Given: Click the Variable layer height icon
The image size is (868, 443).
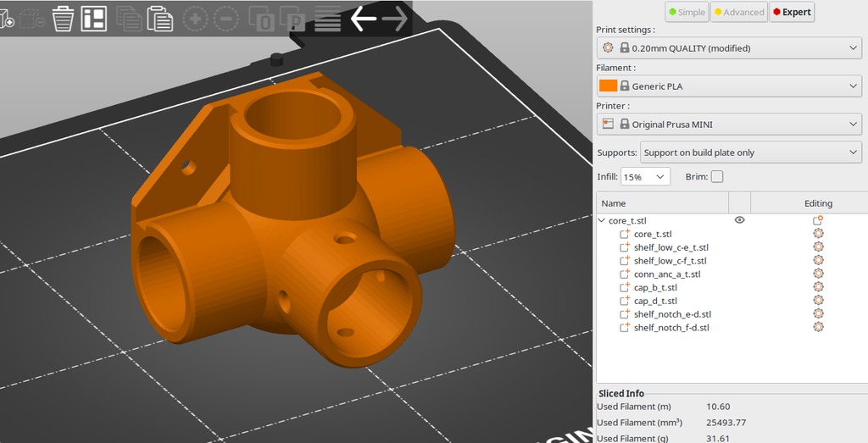Looking at the screenshot, I should [x=328, y=19].
